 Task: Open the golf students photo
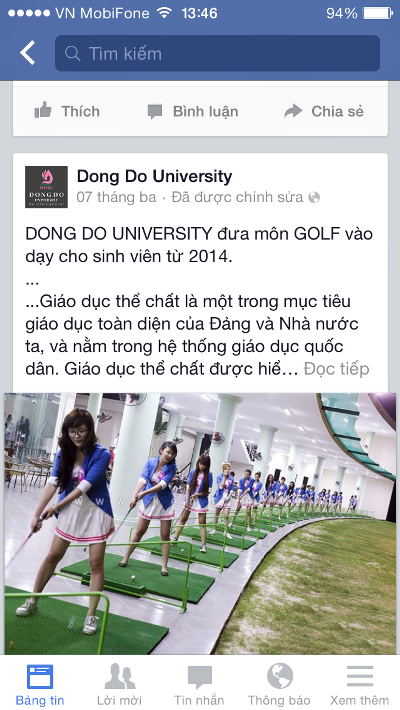pos(200,523)
